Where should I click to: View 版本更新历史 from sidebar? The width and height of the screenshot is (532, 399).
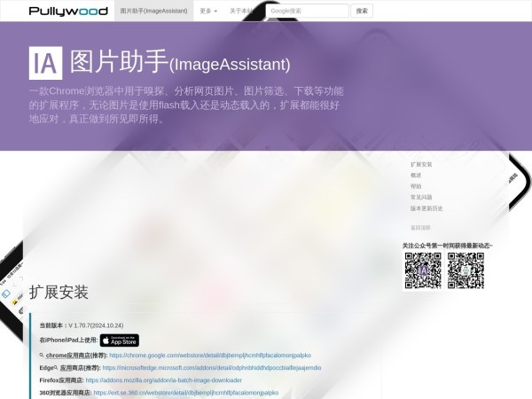click(426, 208)
